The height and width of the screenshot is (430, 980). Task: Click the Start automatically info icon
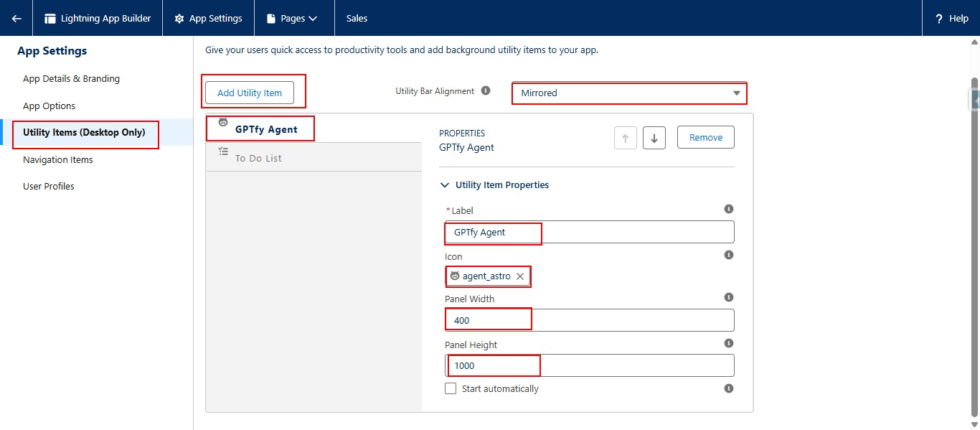729,388
